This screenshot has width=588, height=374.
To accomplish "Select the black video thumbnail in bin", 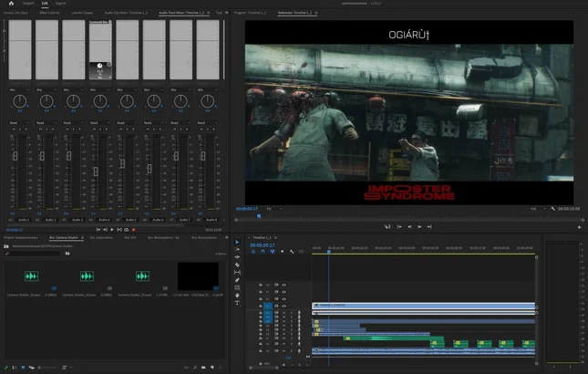I will pos(198,275).
